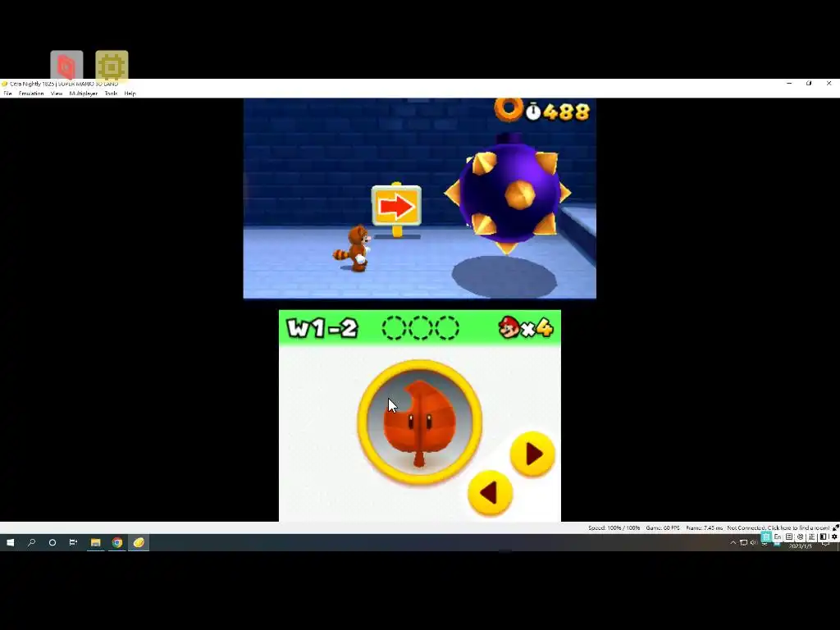Open the Multiplayer menu
Screen dimensions: 840x630
point(83,94)
